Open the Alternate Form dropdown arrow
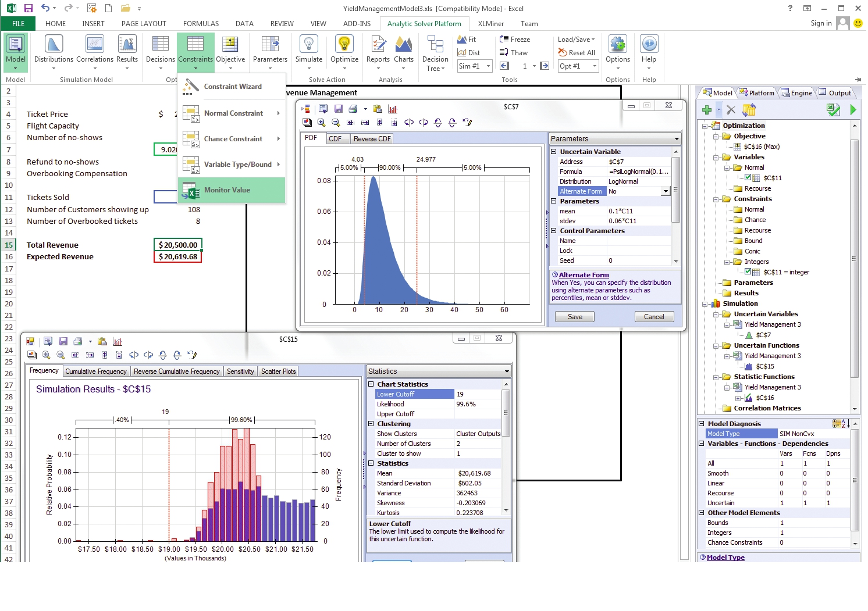The width and height of the screenshot is (868, 611). (666, 191)
